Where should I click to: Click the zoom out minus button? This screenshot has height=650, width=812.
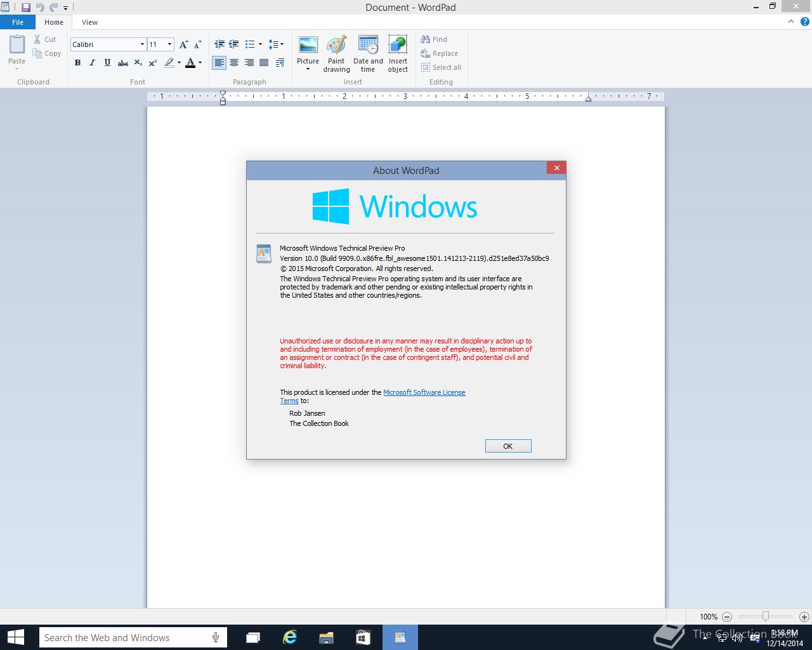[727, 616]
